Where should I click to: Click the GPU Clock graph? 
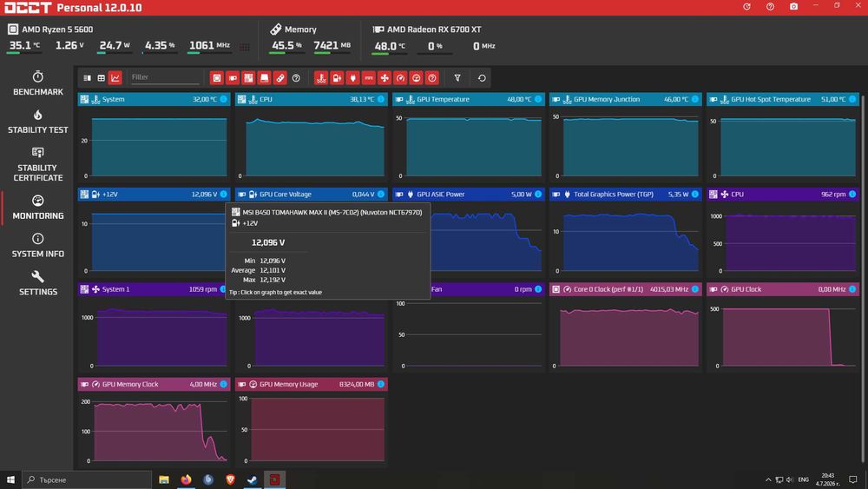click(x=783, y=334)
